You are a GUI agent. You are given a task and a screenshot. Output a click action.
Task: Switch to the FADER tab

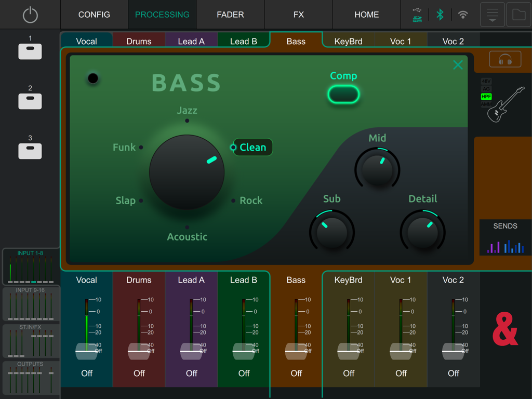[230, 15]
